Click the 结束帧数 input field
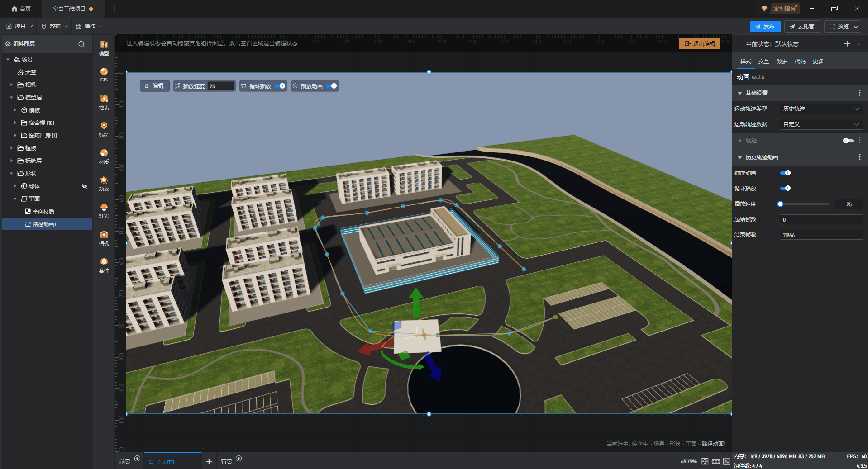Viewport: 868px width, 469px height. 821,235
